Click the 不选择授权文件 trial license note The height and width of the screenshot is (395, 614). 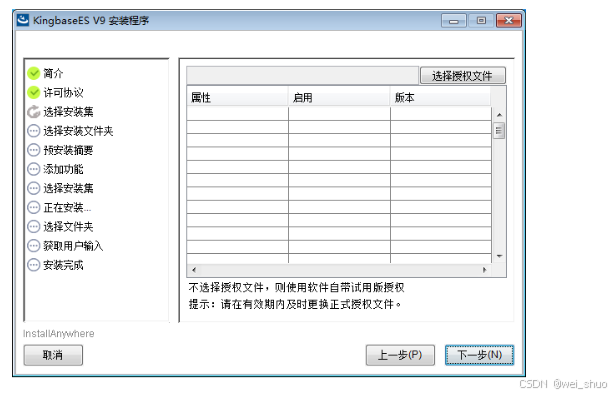296,288
